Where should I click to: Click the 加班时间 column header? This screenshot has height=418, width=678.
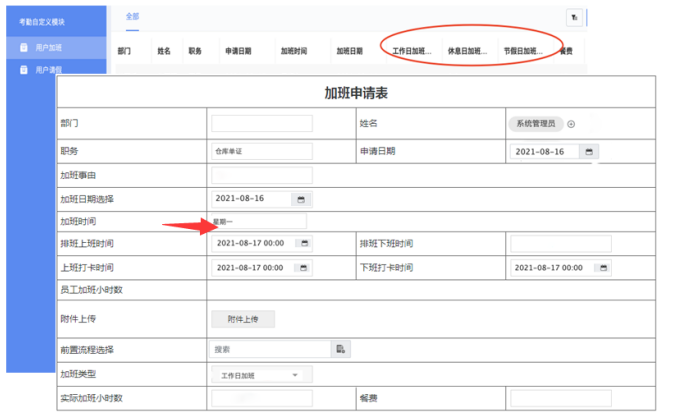pyautogui.click(x=294, y=51)
